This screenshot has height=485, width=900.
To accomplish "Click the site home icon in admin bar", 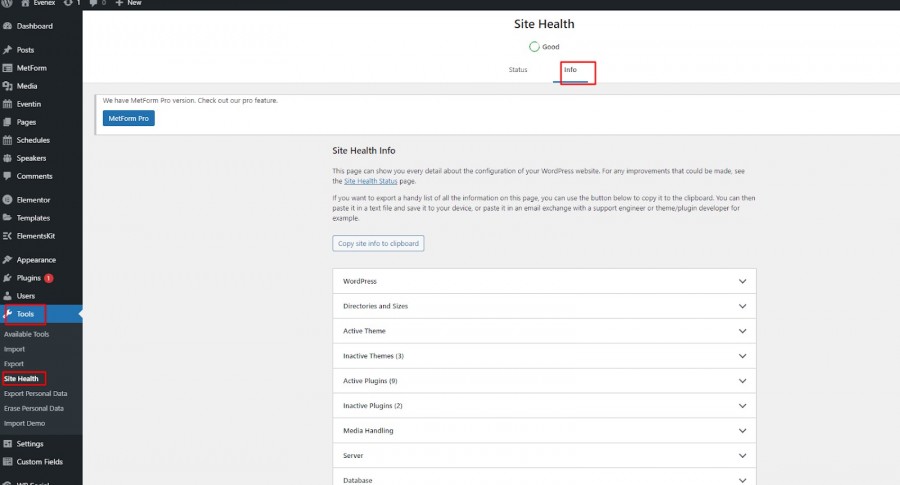I will [x=25, y=3].
